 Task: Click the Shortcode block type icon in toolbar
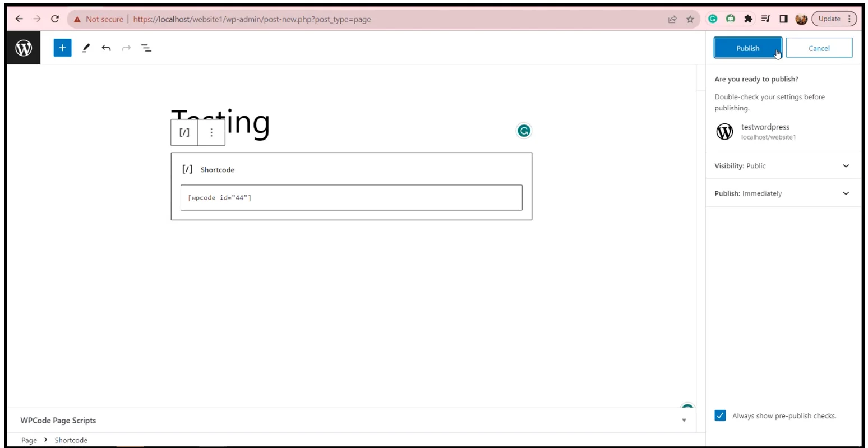tap(184, 133)
